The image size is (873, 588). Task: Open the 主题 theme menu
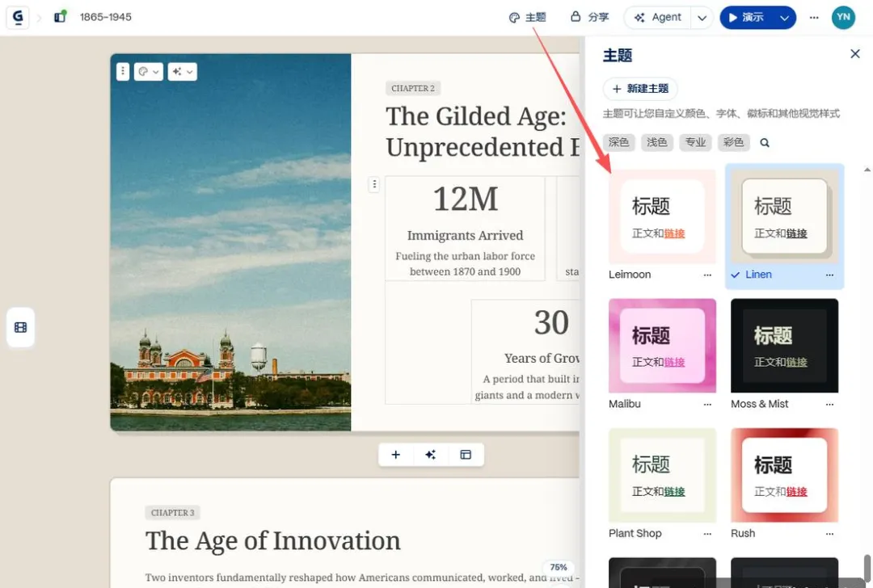pos(527,17)
